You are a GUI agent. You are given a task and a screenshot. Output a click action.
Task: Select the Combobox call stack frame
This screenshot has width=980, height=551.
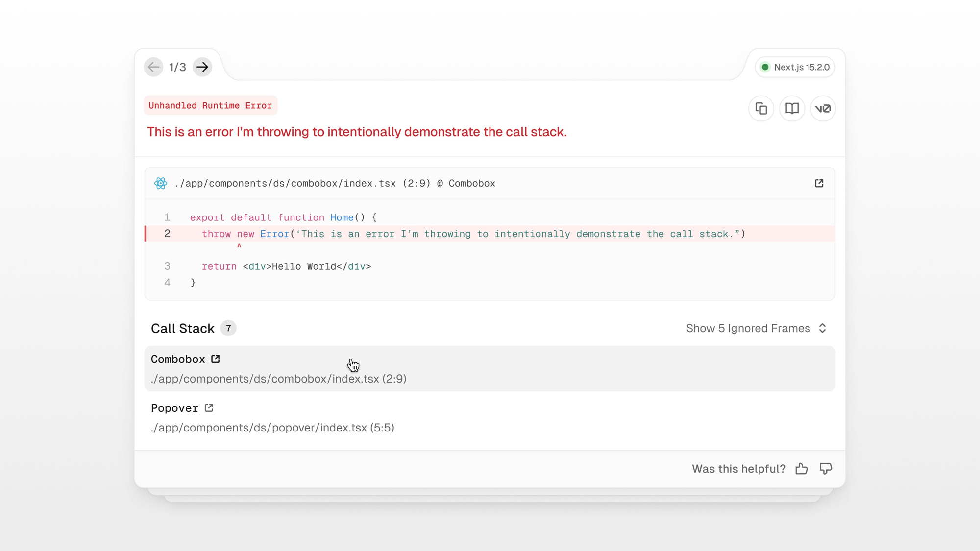[490, 369]
